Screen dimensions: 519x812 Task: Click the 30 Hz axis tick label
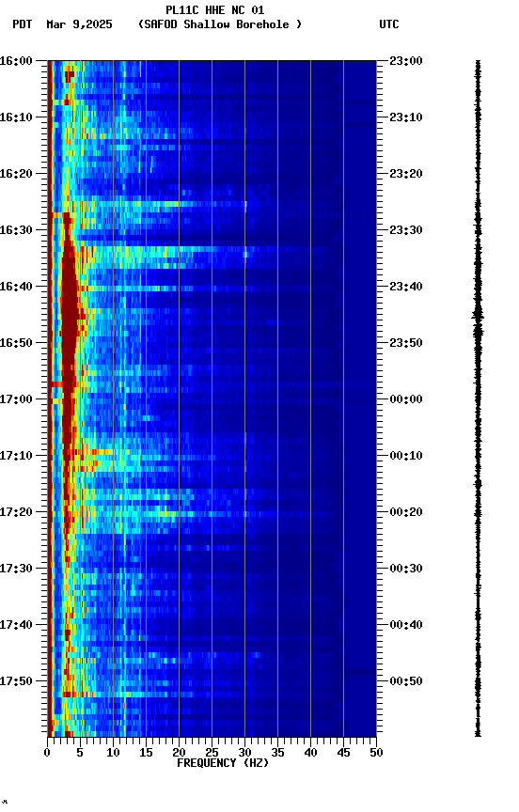(x=244, y=753)
